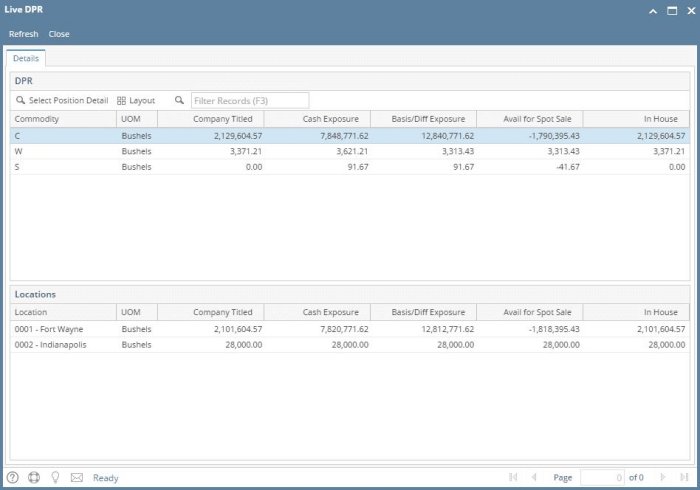The width and height of the screenshot is (700, 490).
Task: Collapse the window with the up arrow
Action: 653,10
